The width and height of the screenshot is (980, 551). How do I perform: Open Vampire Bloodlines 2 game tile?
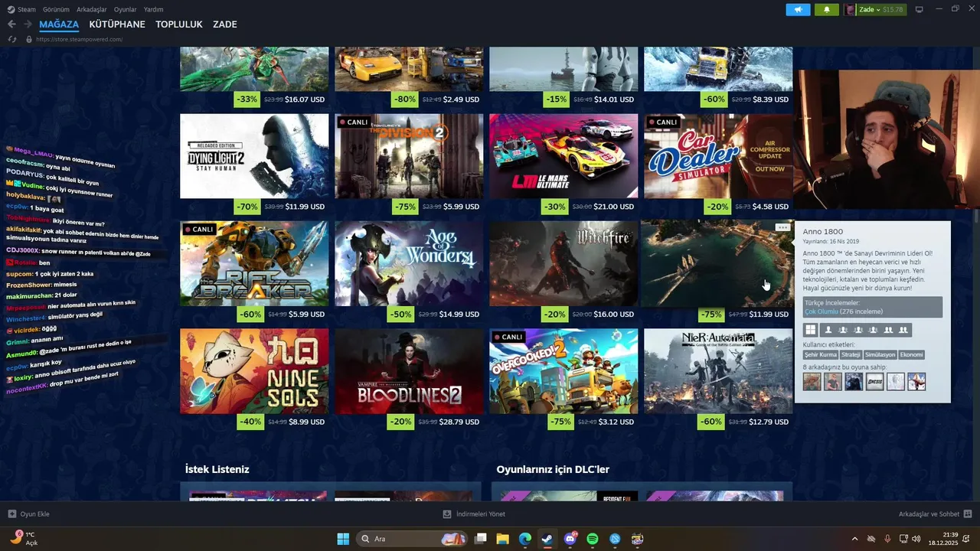coord(409,371)
